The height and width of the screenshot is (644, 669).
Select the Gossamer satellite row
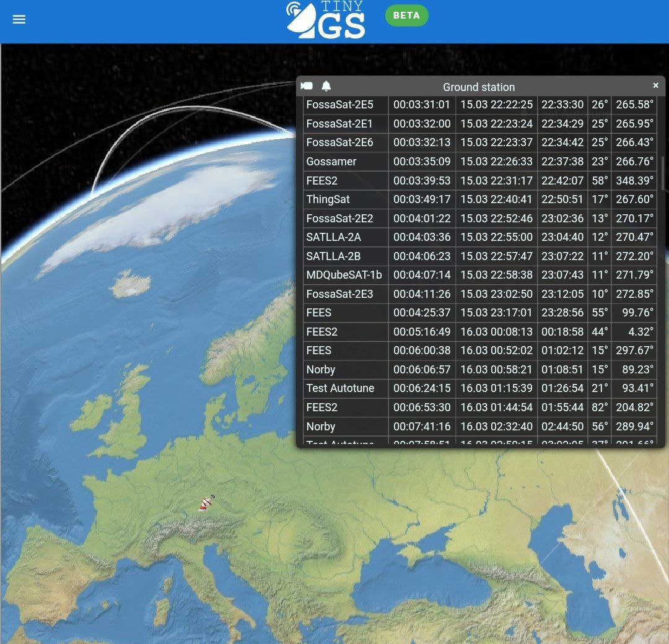pyautogui.click(x=331, y=162)
